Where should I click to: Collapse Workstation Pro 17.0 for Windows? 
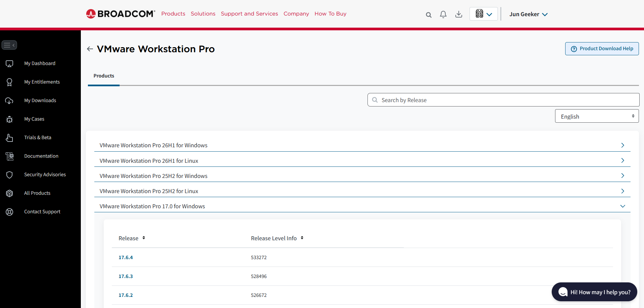tap(362, 206)
